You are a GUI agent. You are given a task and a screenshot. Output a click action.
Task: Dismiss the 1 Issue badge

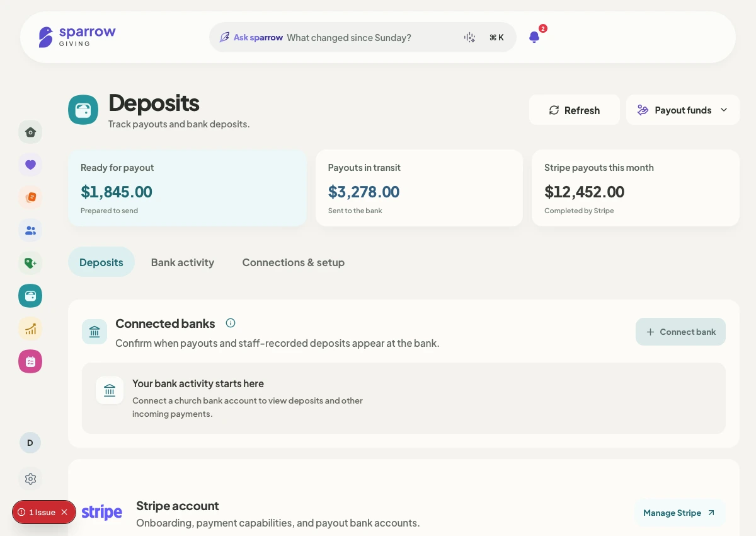click(64, 512)
